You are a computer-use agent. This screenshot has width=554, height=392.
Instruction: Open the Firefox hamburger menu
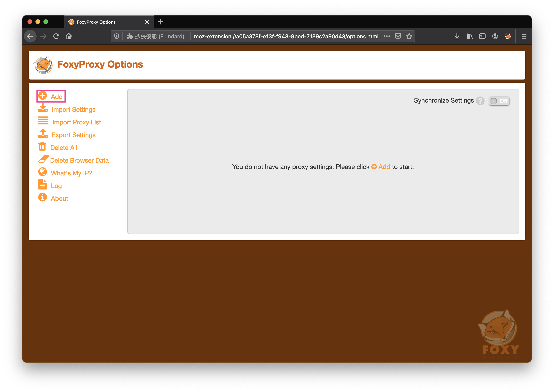point(524,36)
